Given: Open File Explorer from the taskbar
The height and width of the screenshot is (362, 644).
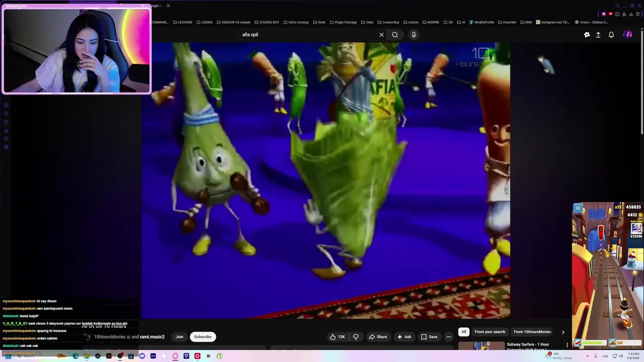Looking at the screenshot, I should click(x=87, y=356).
